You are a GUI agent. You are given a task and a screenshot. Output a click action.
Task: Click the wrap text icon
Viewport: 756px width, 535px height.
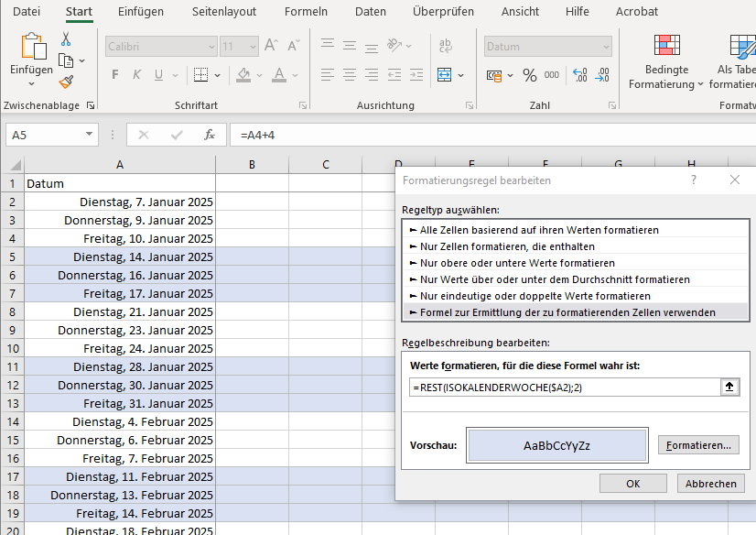tap(446, 46)
